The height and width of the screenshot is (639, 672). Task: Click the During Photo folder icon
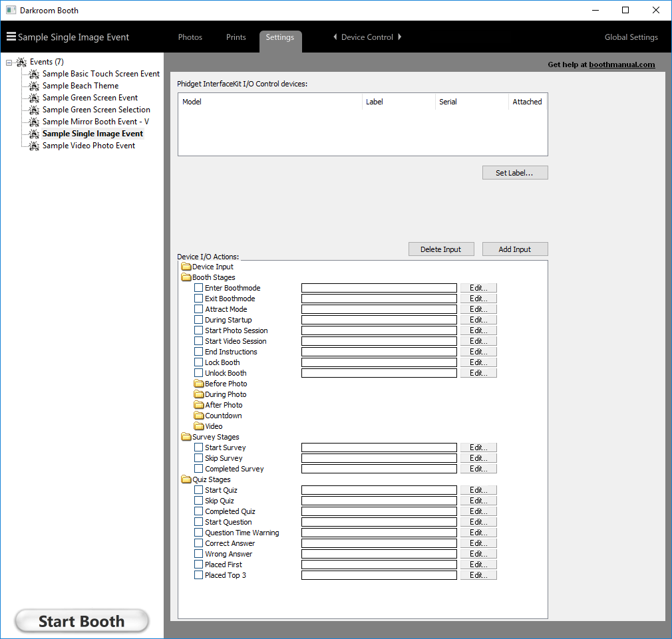click(x=198, y=394)
